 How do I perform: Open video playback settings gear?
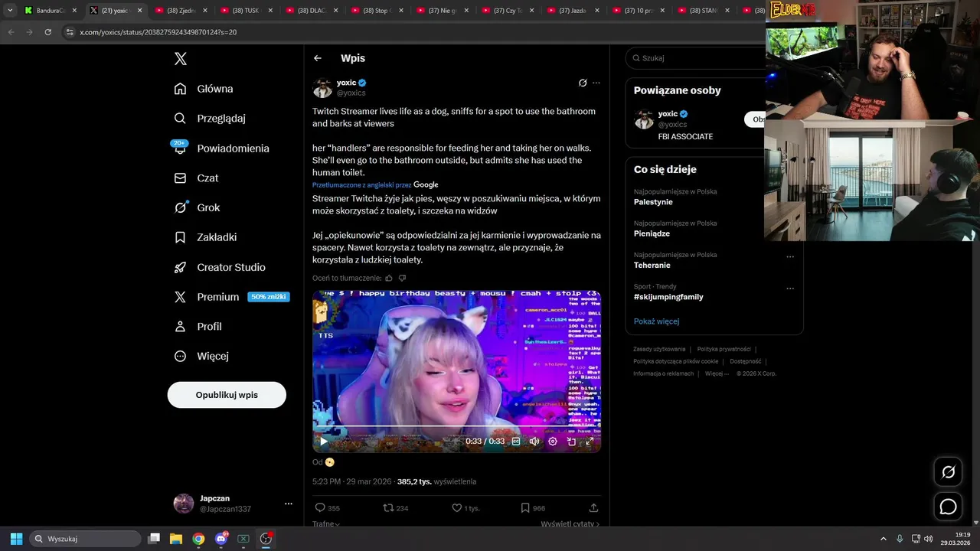pos(553,442)
